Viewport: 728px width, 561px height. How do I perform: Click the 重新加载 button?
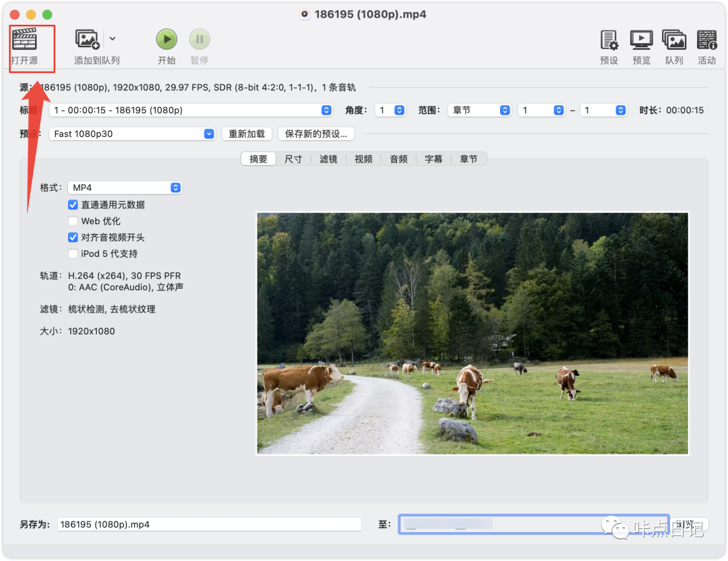[247, 134]
